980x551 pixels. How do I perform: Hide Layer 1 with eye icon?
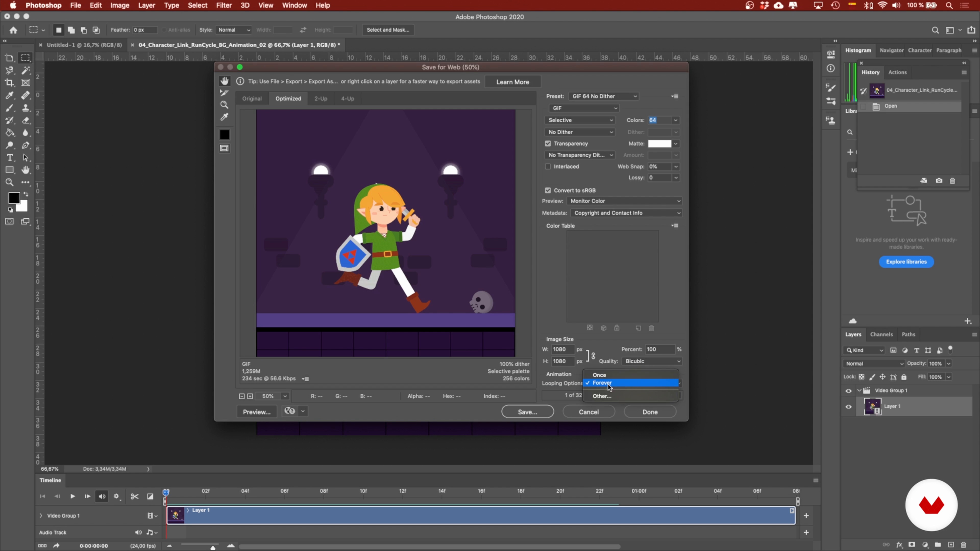pyautogui.click(x=848, y=407)
